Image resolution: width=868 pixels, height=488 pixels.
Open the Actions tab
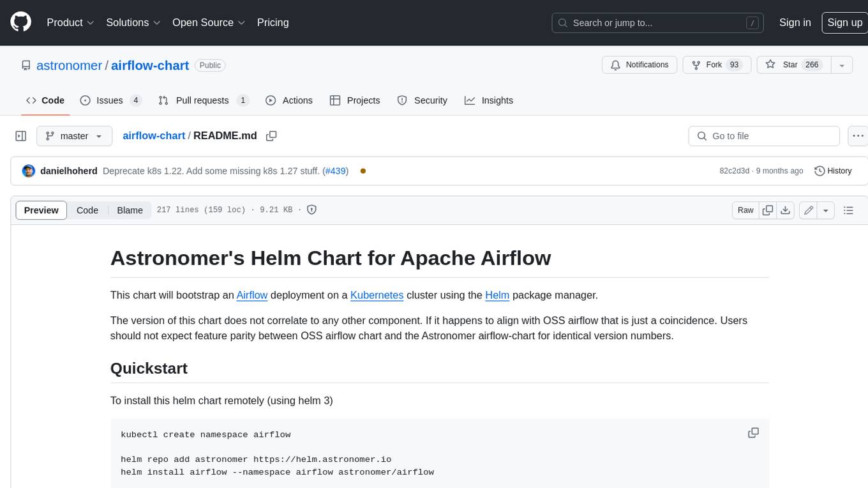288,100
